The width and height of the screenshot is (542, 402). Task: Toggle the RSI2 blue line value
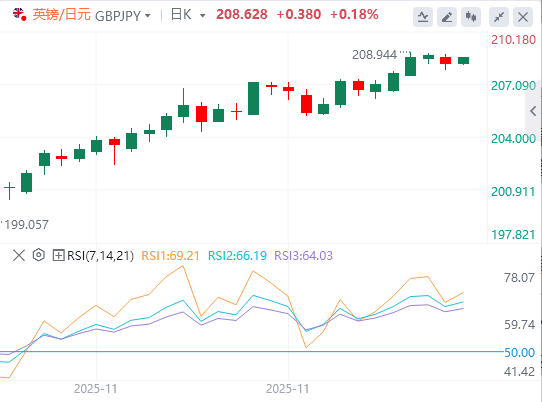pyautogui.click(x=237, y=256)
